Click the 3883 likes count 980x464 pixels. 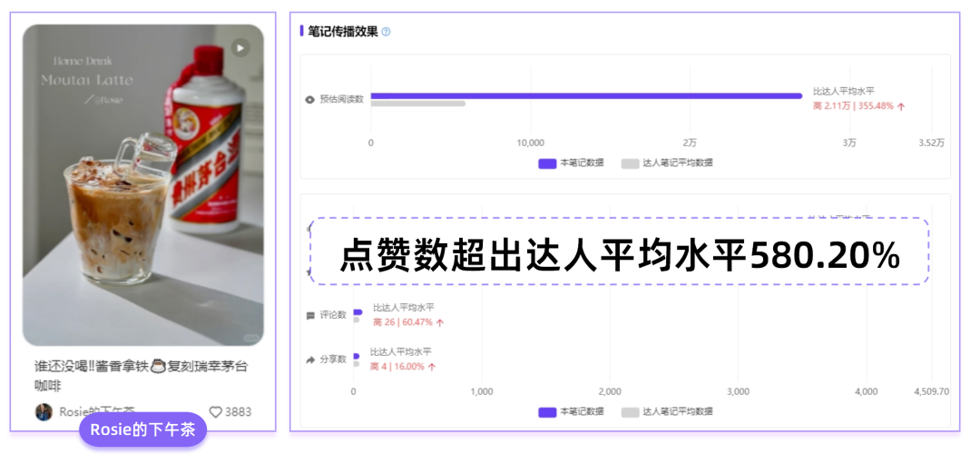click(x=238, y=412)
